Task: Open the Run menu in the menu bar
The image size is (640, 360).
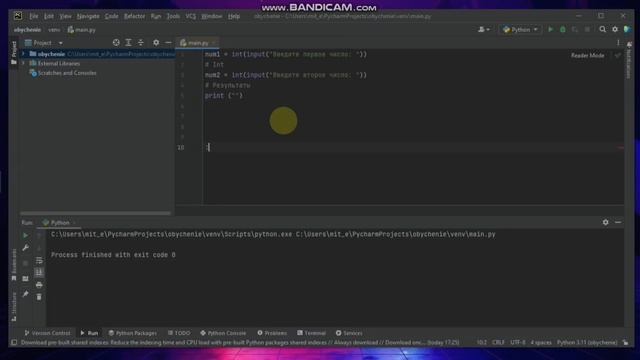Action: [156, 16]
